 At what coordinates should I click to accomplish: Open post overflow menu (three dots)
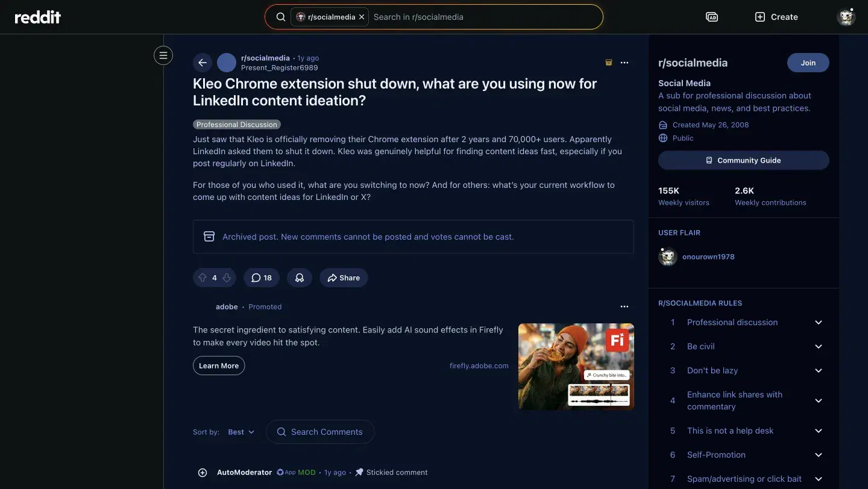pyautogui.click(x=624, y=63)
